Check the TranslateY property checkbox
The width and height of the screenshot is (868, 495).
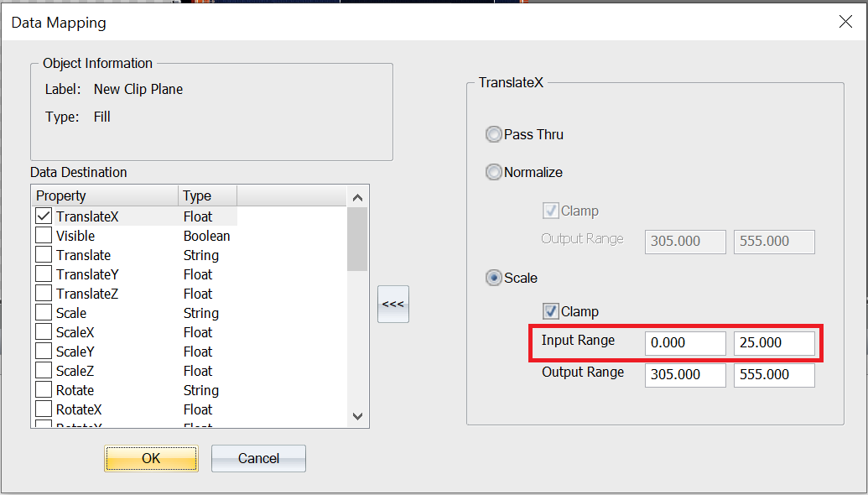(x=44, y=274)
